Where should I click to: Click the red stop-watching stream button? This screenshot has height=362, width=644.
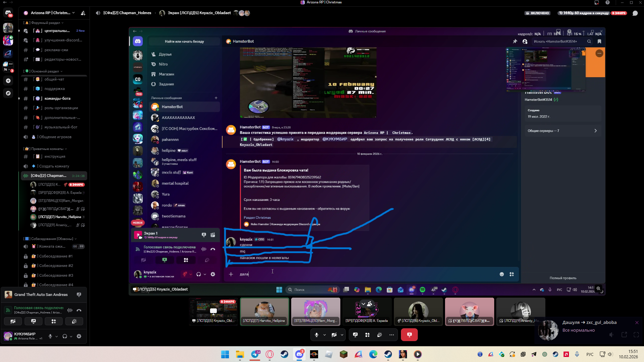pos(409,335)
